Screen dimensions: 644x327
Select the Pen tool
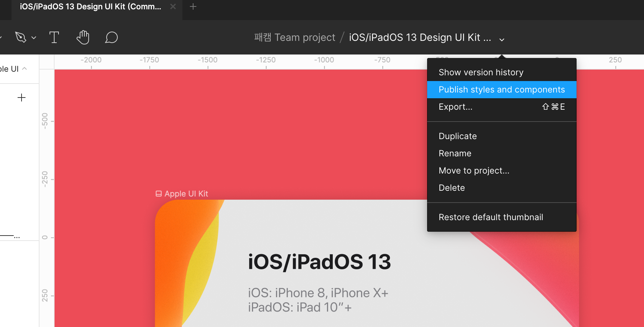tap(21, 37)
